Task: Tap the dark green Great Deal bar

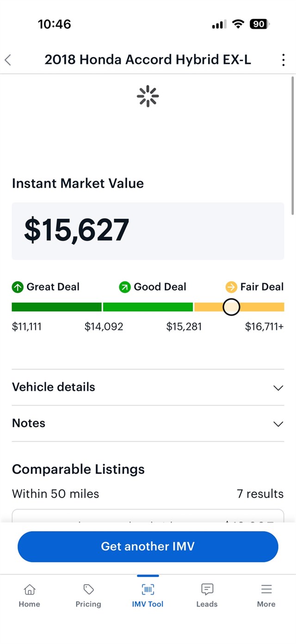Action: (56, 307)
